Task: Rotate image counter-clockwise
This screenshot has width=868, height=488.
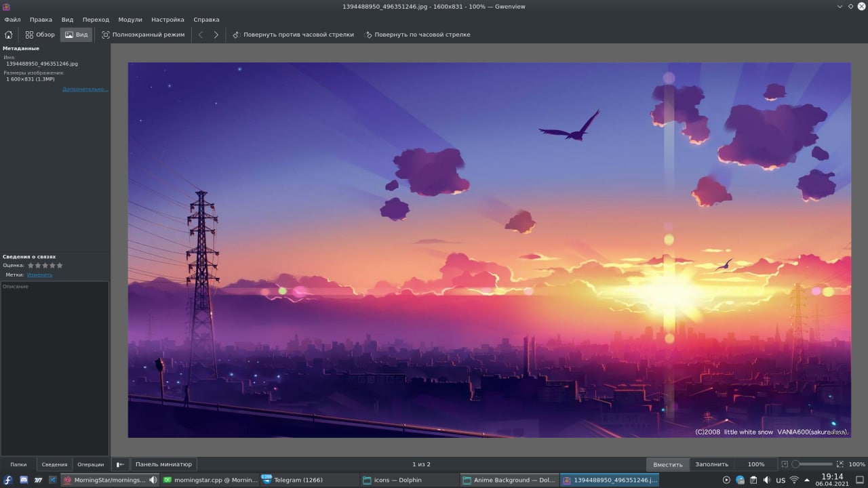Action: click(293, 35)
